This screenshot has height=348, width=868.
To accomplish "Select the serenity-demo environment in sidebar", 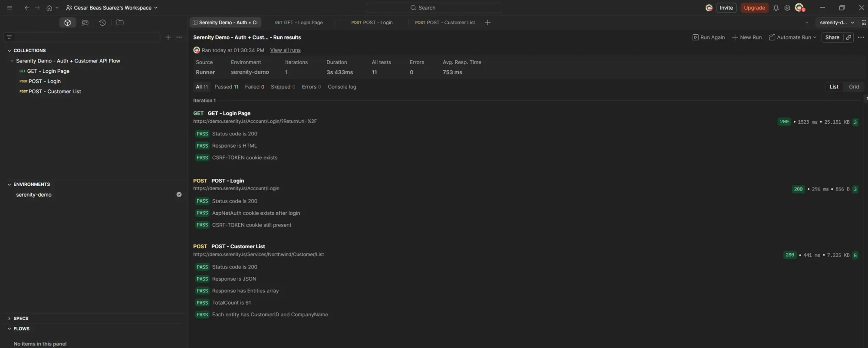I will coord(34,195).
